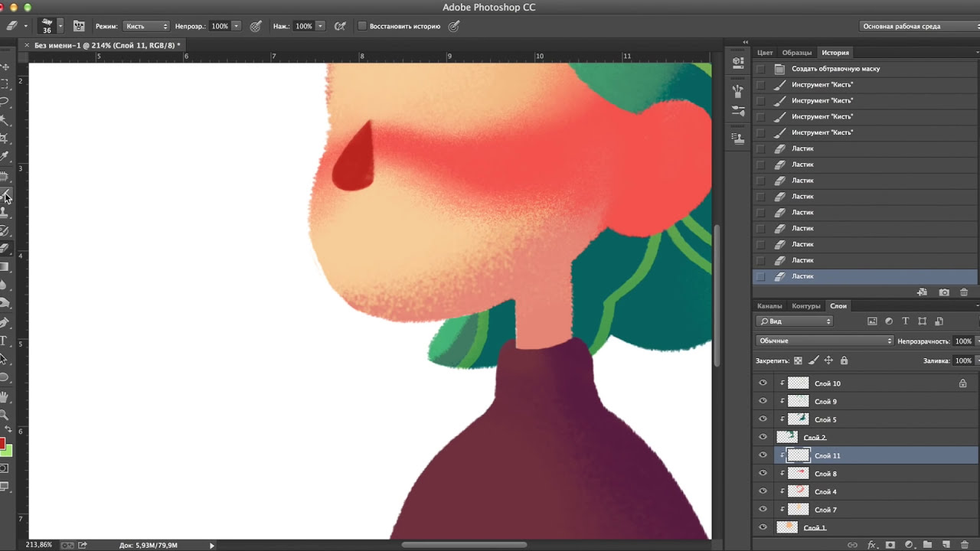Select the Crop tool in the toolbox

4,139
